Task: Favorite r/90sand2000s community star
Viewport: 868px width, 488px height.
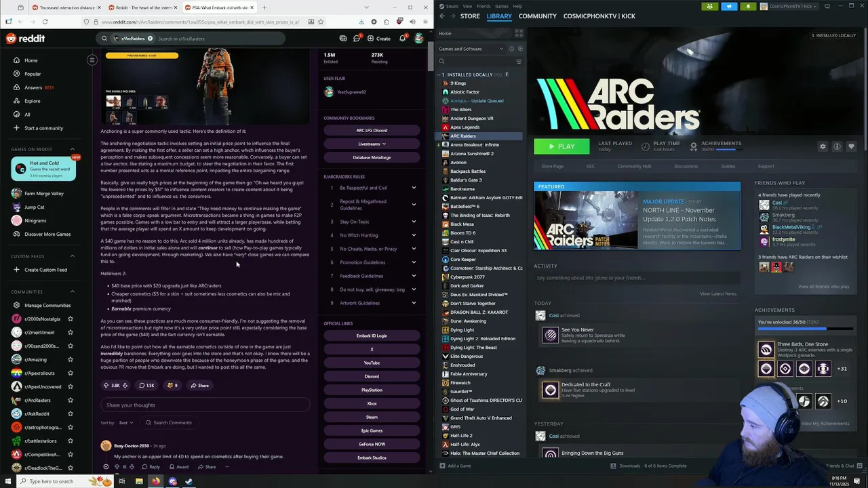Action: click(x=70, y=346)
